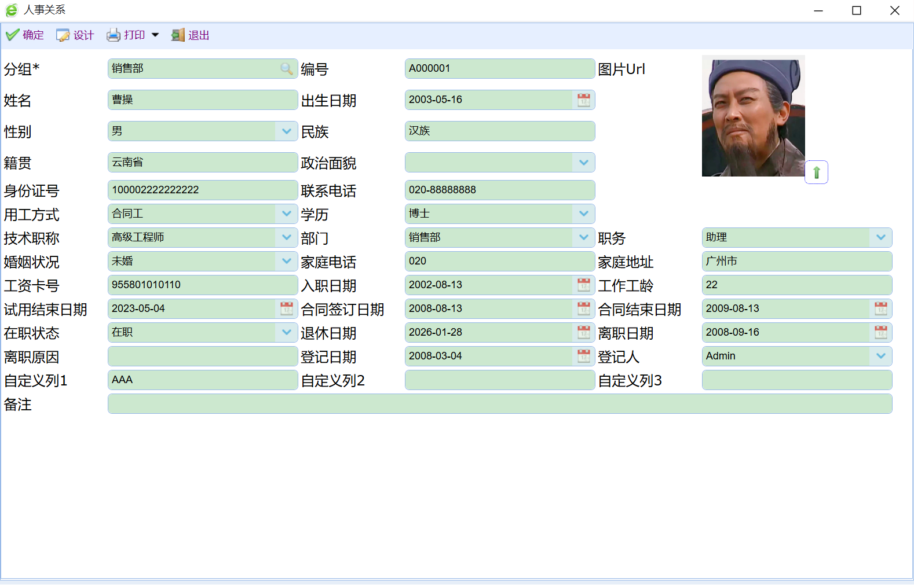This screenshot has height=588, width=914.
Task: Open calendar picker for 登记日期
Action: [583, 356]
